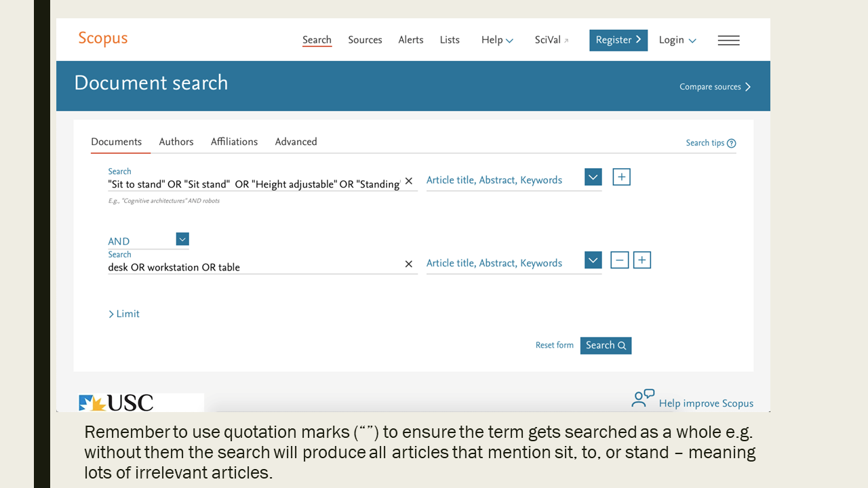Open the hamburger menu icon
This screenshot has width=868, height=488.
[x=728, y=41]
